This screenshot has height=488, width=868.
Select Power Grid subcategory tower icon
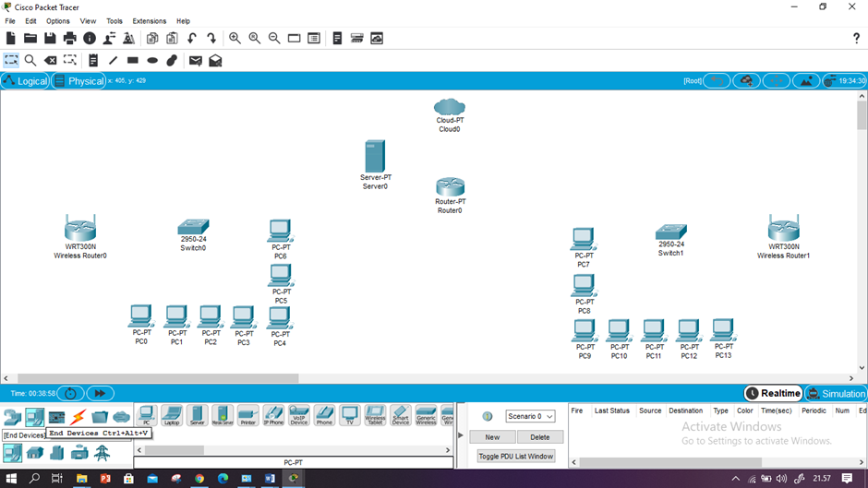point(102,454)
